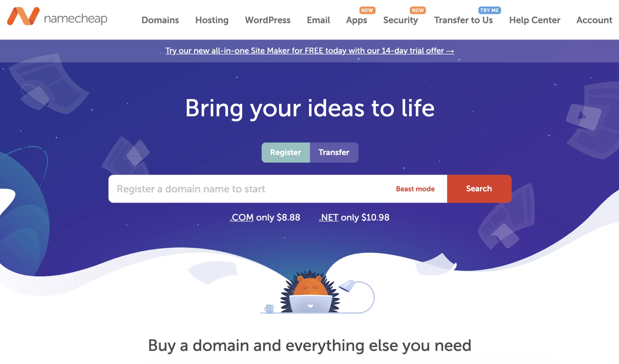The width and height of the screenshot is (619, 364).
Task: Select the Register domain toggle
Action: tap(286, 152)
